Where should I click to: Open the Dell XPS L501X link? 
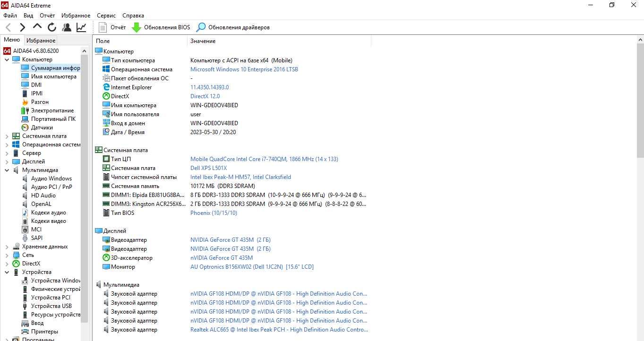(208, 168)
